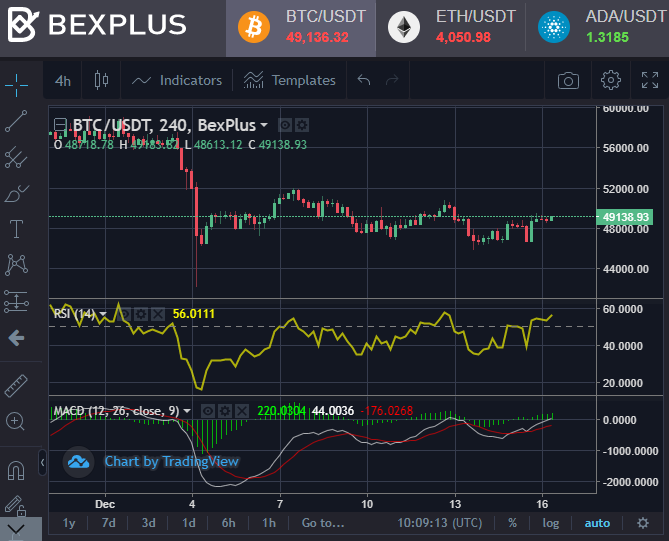Toggle percentage scale mode

click(512, 523)
